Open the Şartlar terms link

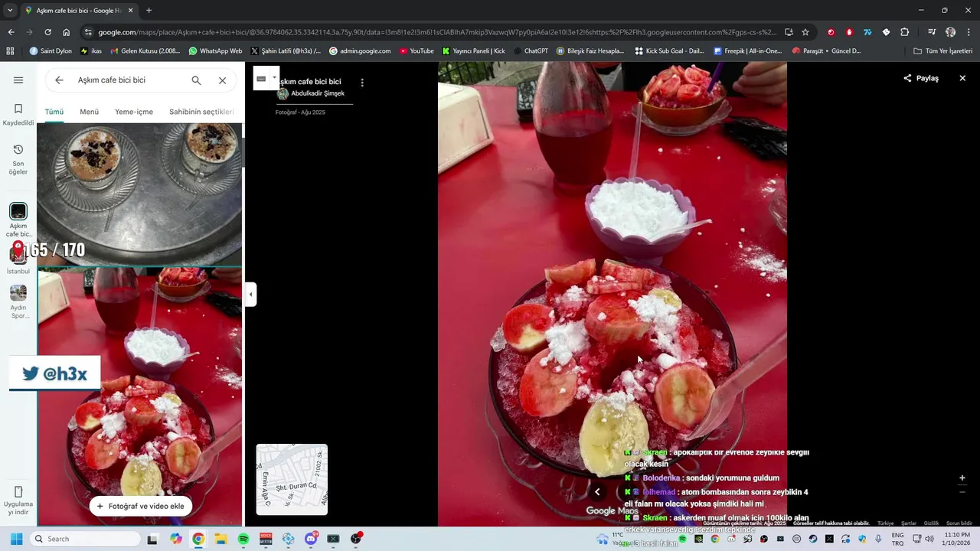[908, 523]
